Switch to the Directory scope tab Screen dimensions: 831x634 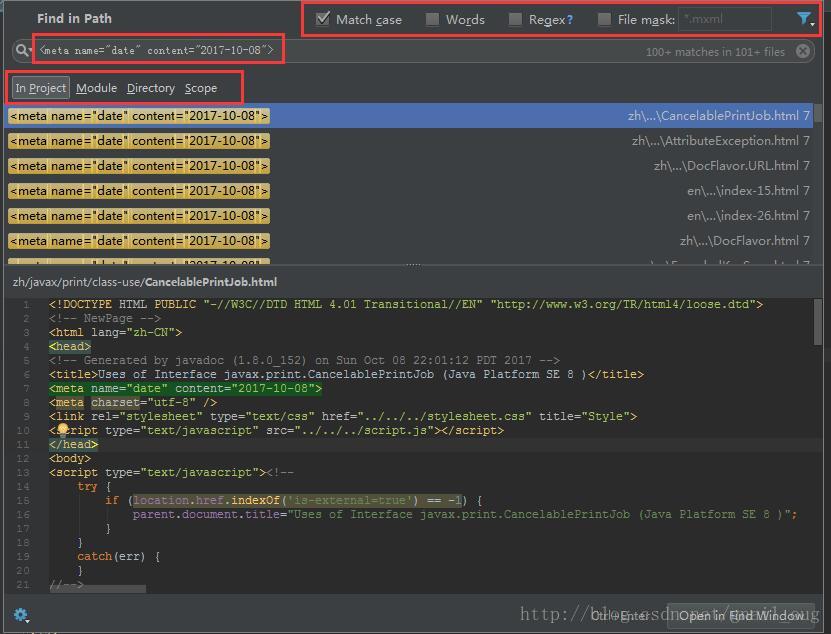pyautogui.click(x=151, y=88)
